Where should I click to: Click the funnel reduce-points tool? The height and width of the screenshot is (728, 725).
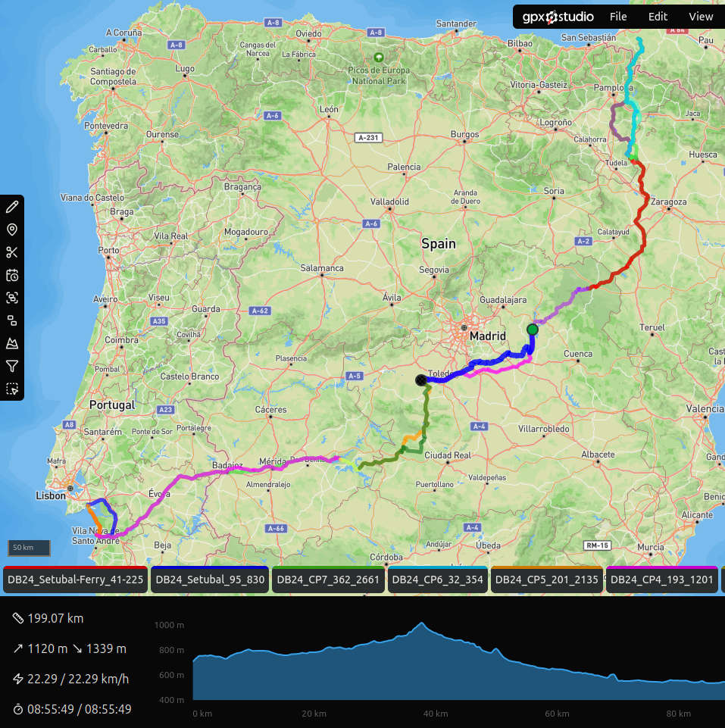11,366
